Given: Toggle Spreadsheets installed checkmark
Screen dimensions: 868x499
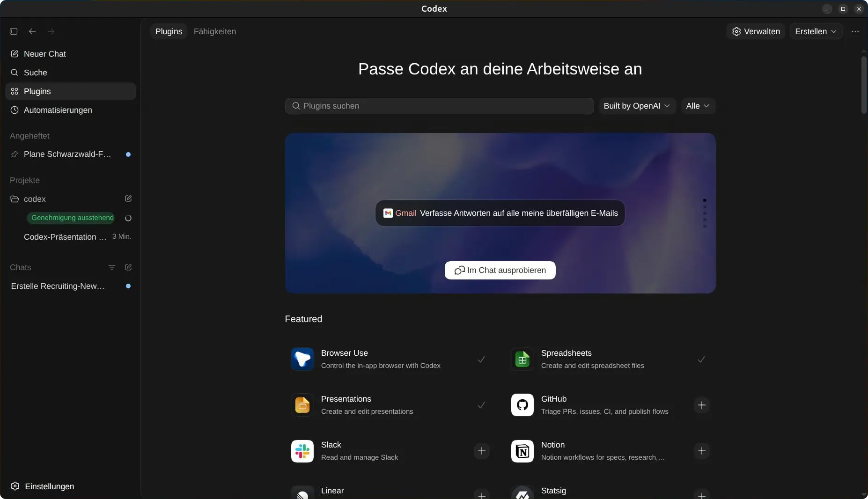Looking at the screenshot, I should pos(701,359).
